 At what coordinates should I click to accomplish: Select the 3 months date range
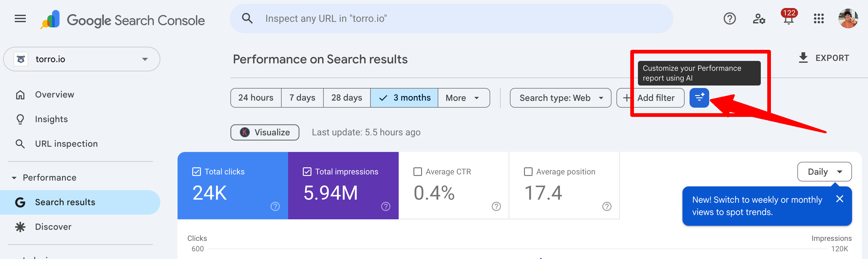click(x=404, y=98)
